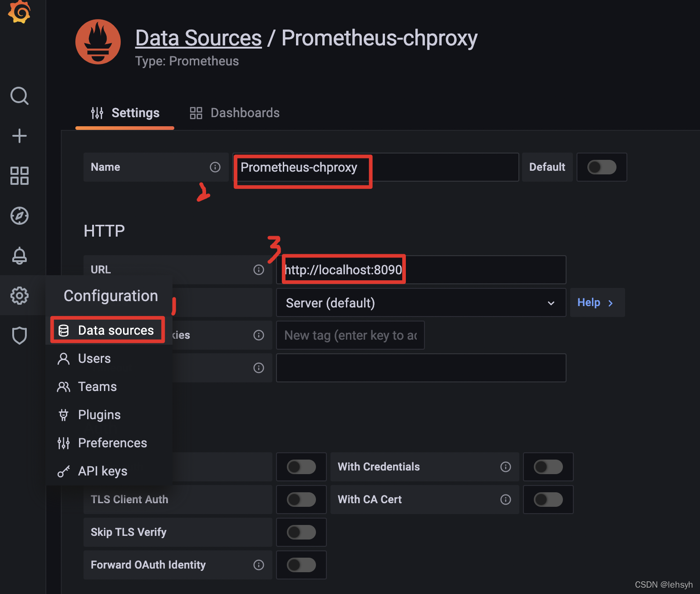Open the Server Admin shield icon
Viewport: 700px width, 594px height.
(x=20, y=336)
